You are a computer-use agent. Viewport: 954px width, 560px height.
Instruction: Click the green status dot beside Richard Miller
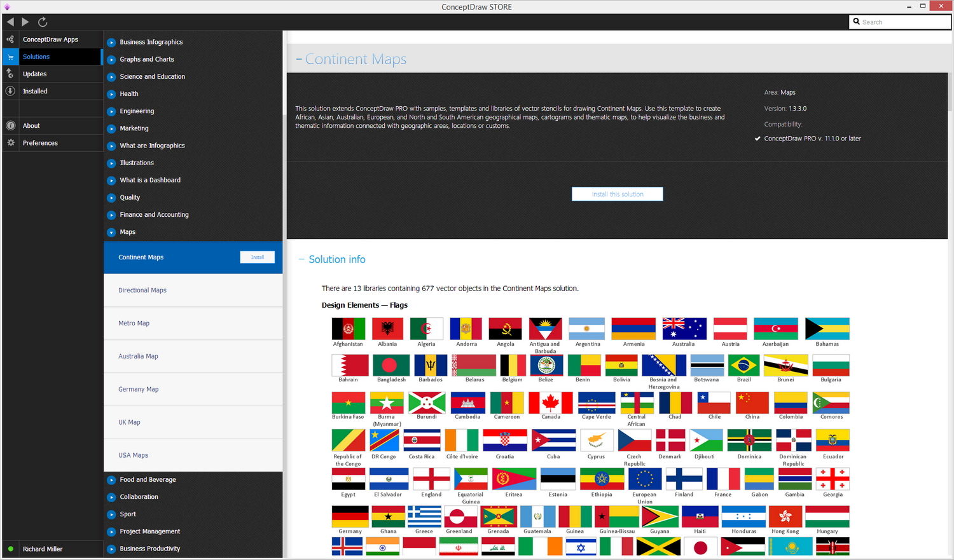click(x=11, y=549)
